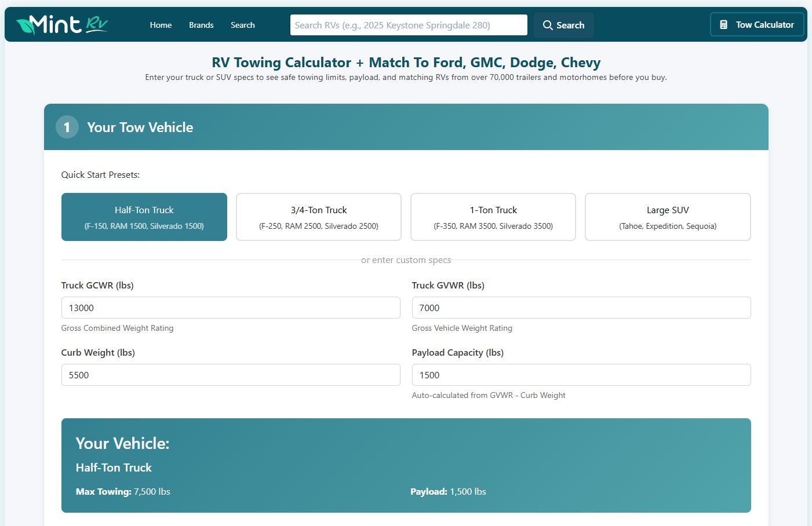Image resolution: width=812 pixels, height=526 pixels.
Task: Click the Payload Capacity field
Action: click(581, 375)
